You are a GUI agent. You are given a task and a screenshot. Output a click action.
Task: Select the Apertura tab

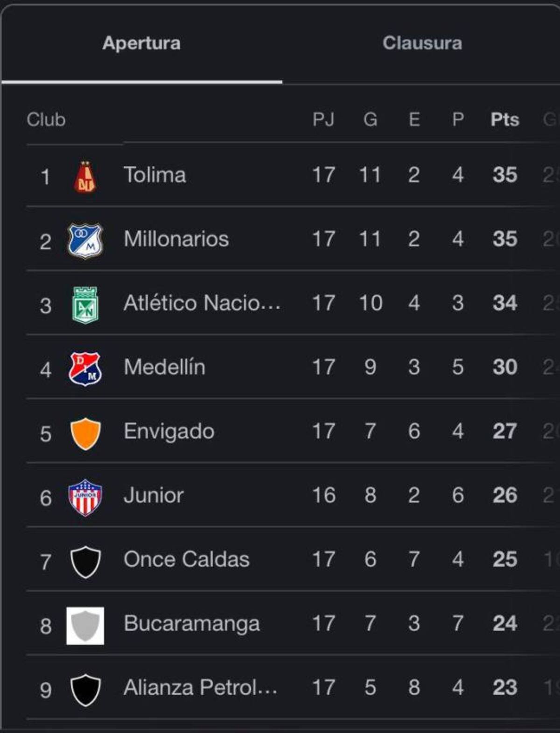point(141,43)
